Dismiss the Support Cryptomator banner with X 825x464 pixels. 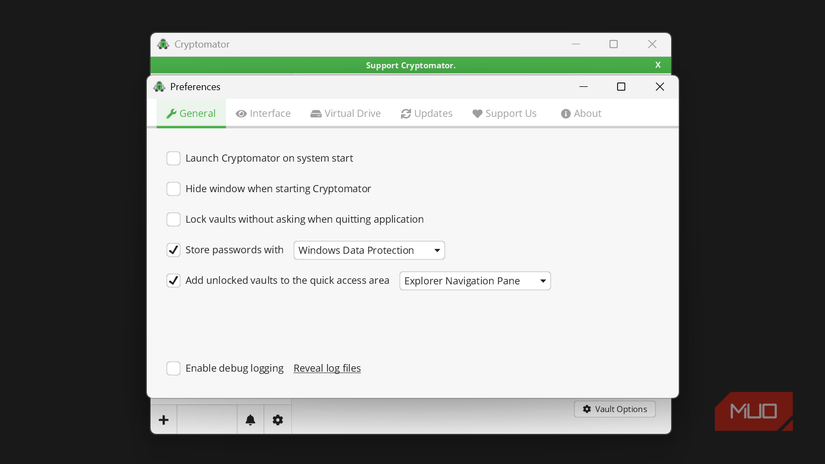658,65
